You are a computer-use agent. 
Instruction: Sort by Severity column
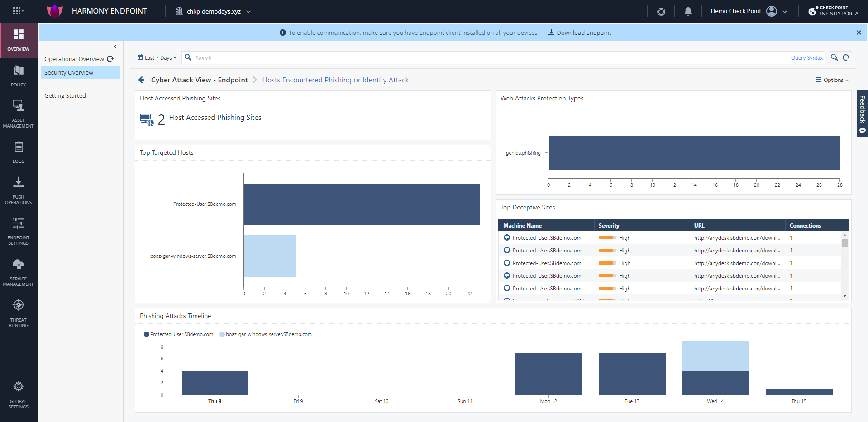tap(642, 225)
